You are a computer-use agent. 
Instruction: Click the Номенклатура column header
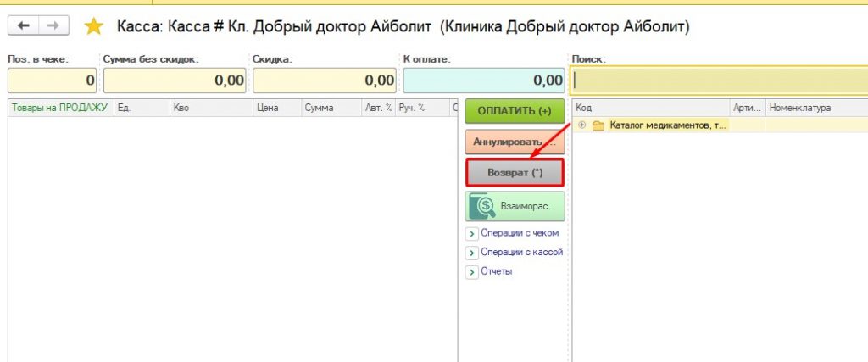[x=799, y=108]
